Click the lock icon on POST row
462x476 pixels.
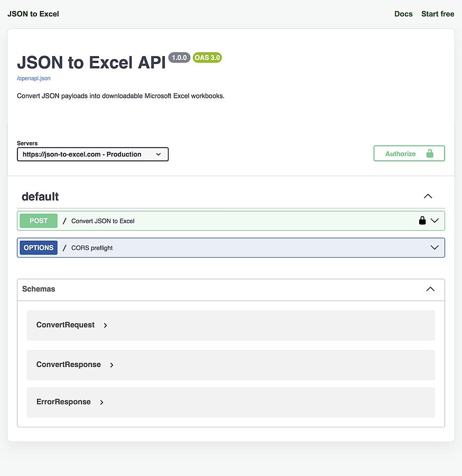coord(422,221)
